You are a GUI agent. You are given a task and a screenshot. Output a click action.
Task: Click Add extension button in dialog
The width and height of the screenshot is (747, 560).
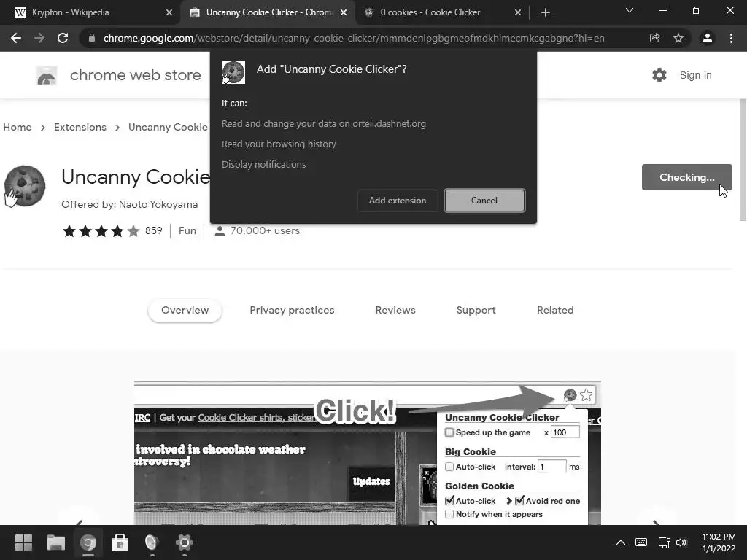pyautogui.click(x=398, y=201)
